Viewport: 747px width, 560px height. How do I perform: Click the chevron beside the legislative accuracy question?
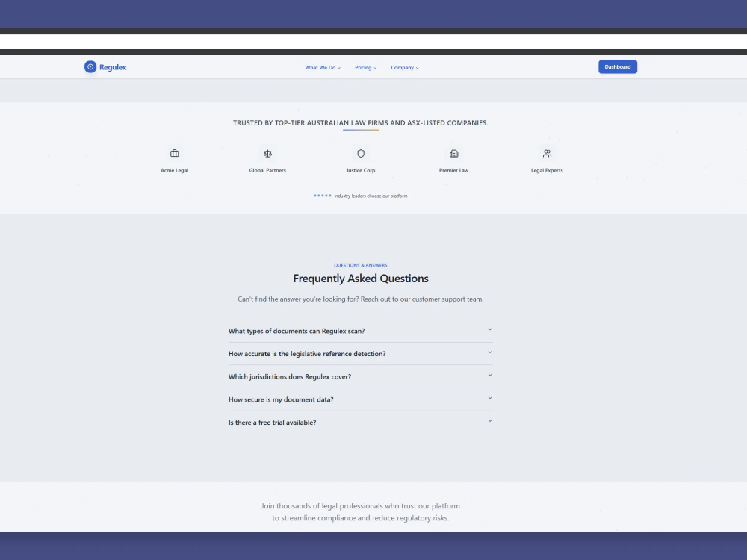click(x=490, y=352)
